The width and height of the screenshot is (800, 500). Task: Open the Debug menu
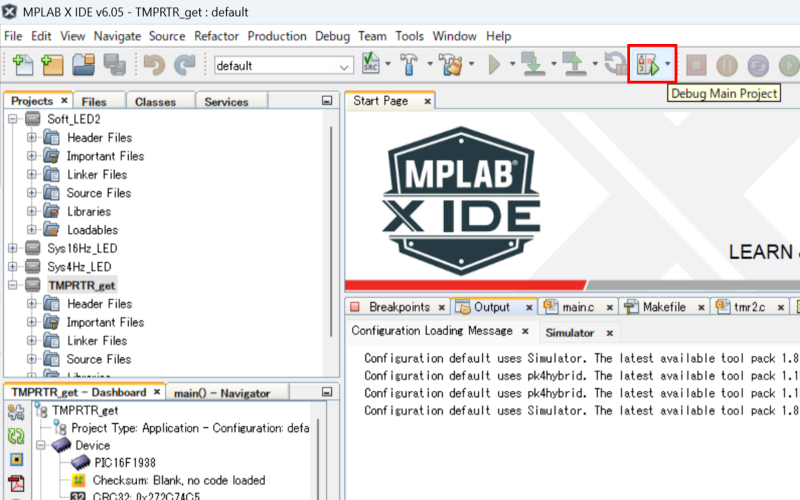tap(332, 36)
